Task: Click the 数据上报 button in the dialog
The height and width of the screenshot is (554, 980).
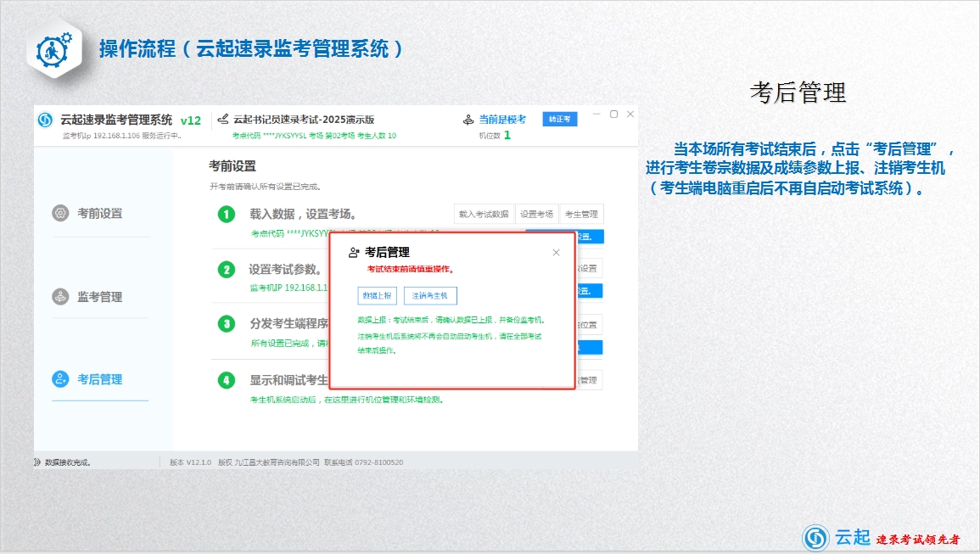Action: [x=377, y=296]
